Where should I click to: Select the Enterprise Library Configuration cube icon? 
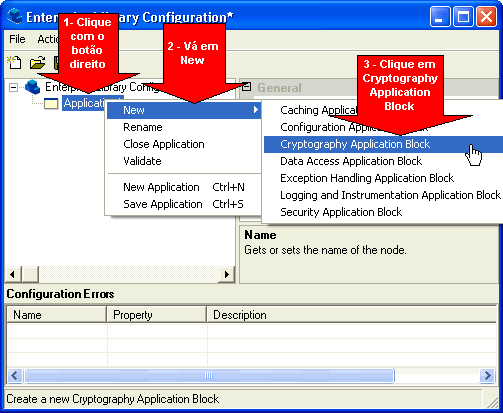coord(33,87)
